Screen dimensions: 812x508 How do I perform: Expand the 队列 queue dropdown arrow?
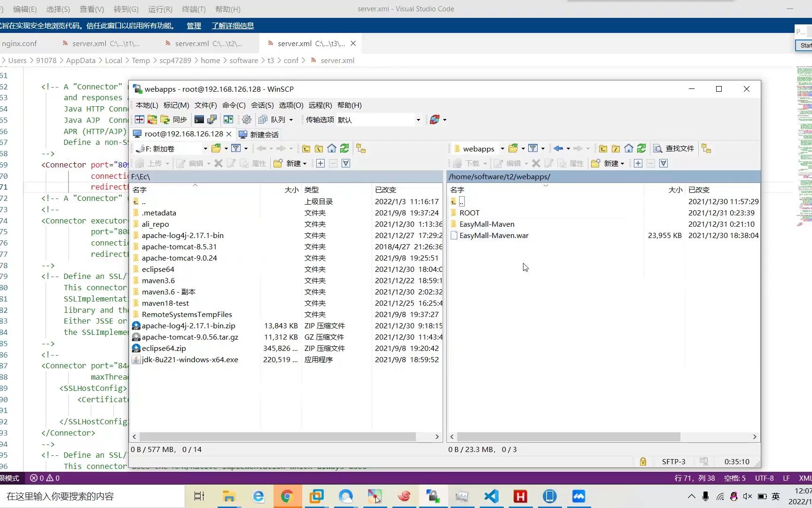coord(291,119)
